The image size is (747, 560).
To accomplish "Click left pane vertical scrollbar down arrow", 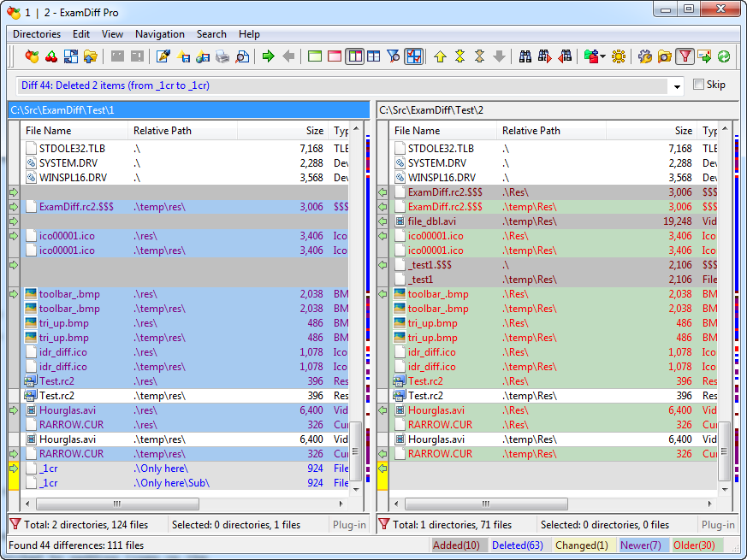I will coord(356,490).
